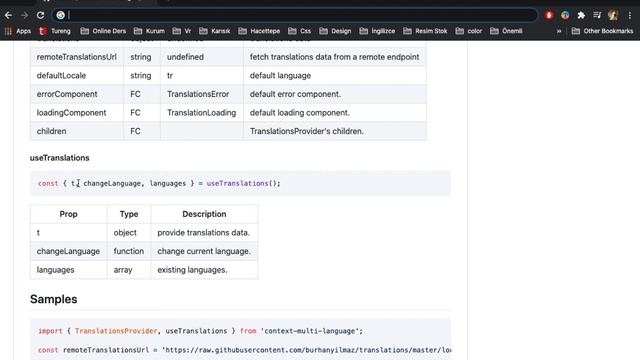The width and height of the screenshot is (640, 360).
Task: Click the errorComponent table cell
Action: tap(77, 94)
